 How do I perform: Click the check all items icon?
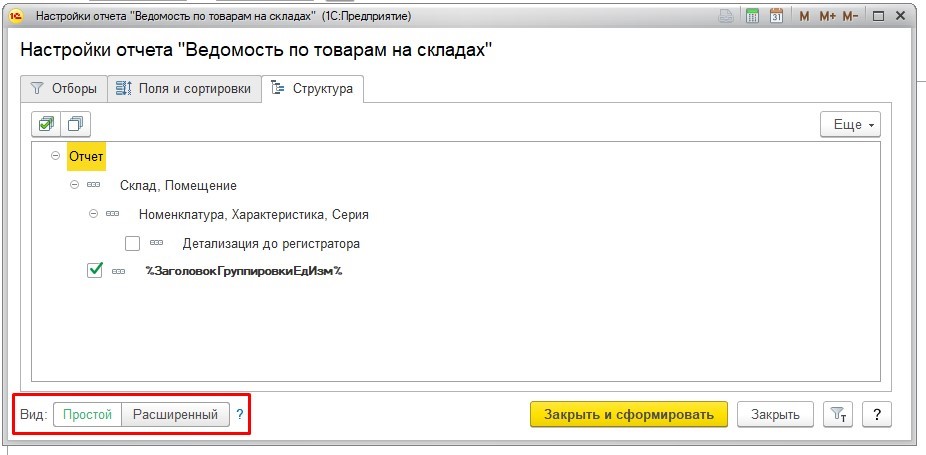(x=45, y=124)
